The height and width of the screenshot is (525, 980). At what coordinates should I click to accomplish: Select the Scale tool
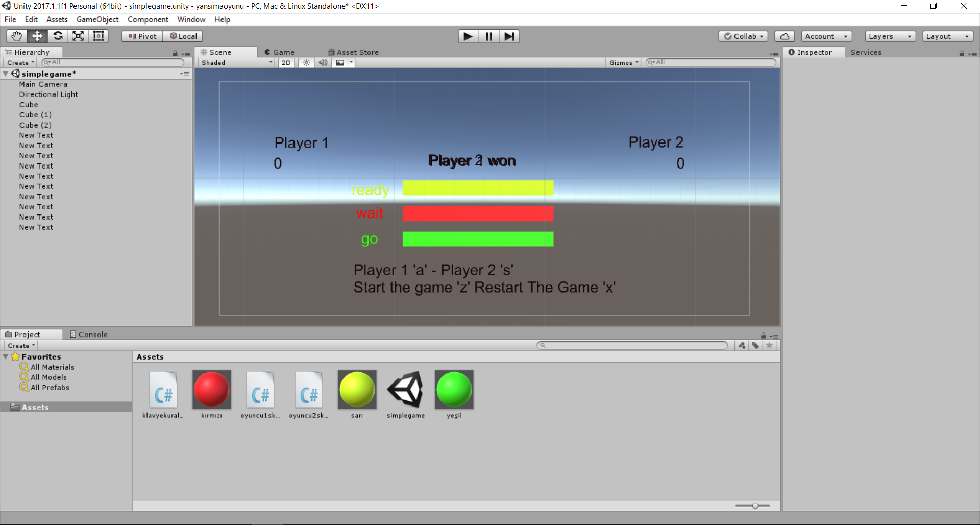[x=78, y=36]
